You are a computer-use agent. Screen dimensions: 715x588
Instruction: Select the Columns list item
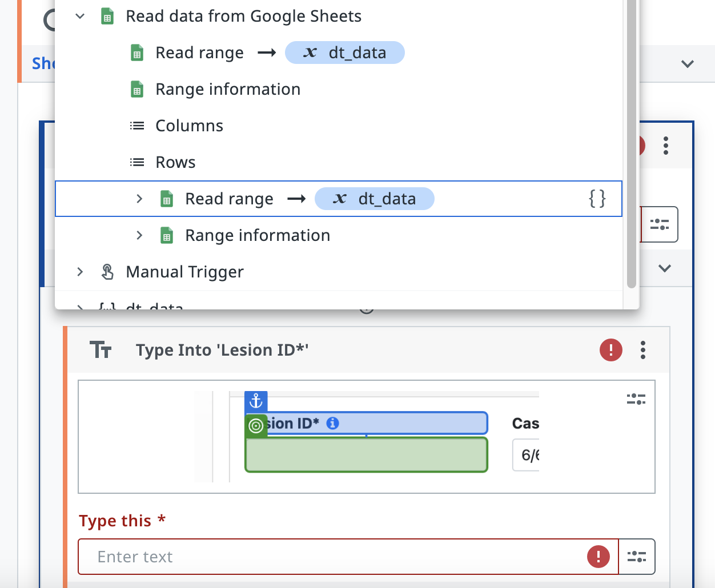pos(189,126)
